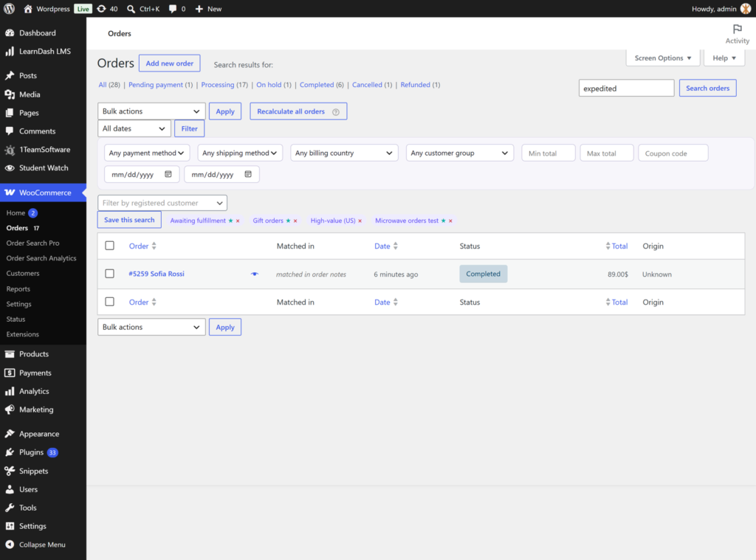Expand the Screen Options panel

pos(663,58)
